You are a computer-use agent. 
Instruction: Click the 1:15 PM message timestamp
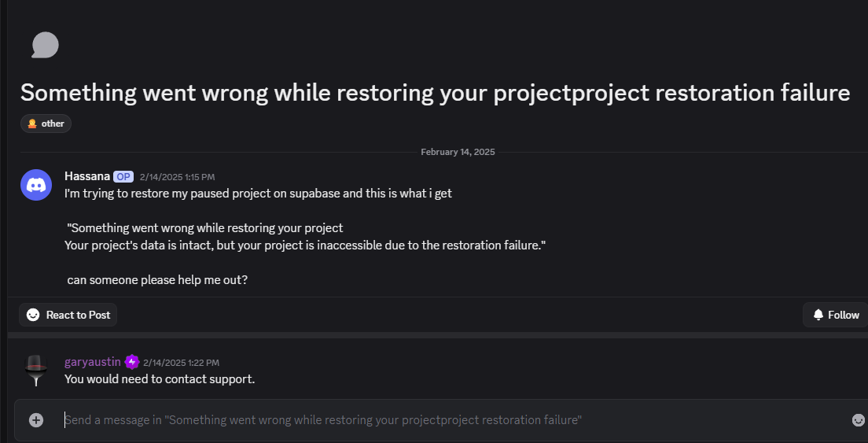tap(177, 177)
